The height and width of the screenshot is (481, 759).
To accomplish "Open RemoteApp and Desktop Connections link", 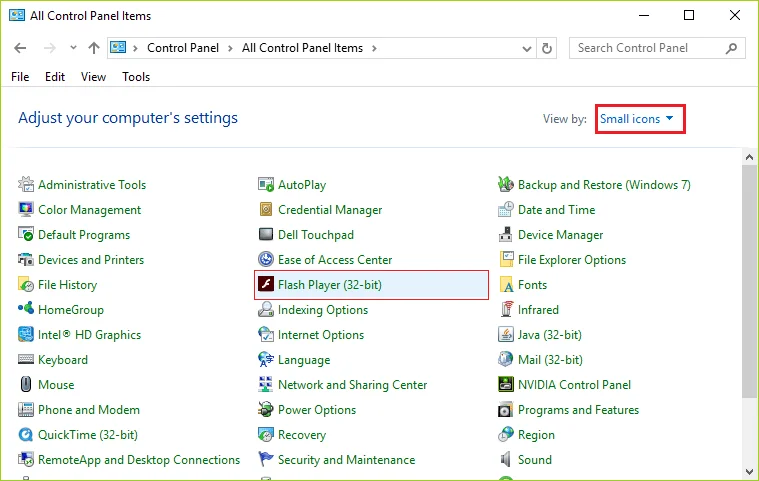I will tap(139, 460).
